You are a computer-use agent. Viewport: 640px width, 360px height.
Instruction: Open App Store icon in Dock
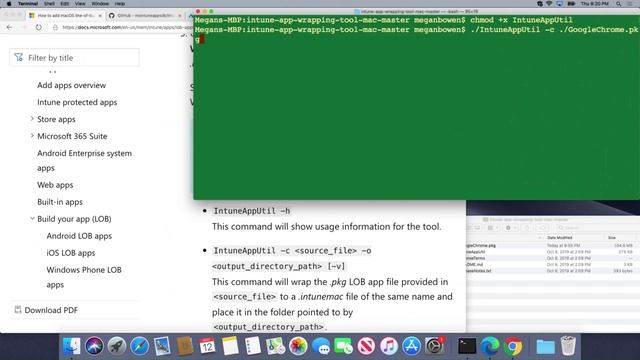pyautogui.click(x=411, y=346)
